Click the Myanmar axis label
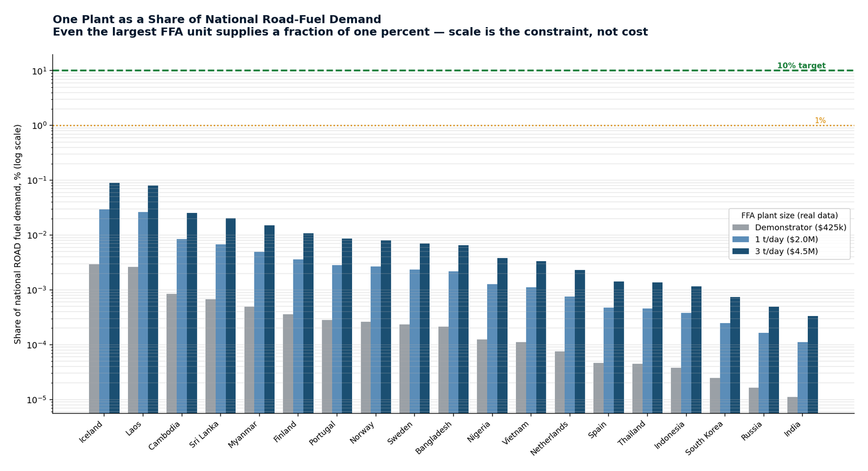868x471 pixels. click(x=243, y=435)
